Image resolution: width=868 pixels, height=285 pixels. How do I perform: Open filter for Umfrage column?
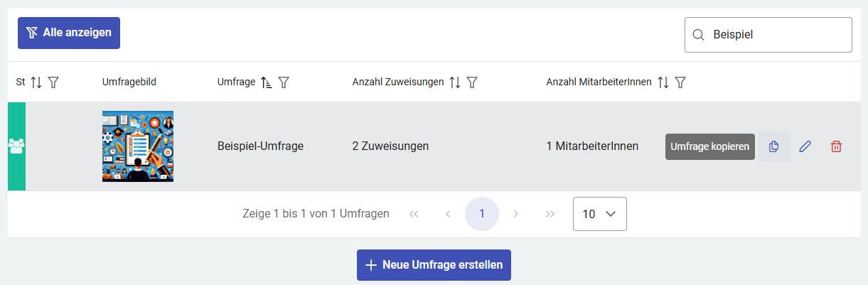tap(284, 82)
